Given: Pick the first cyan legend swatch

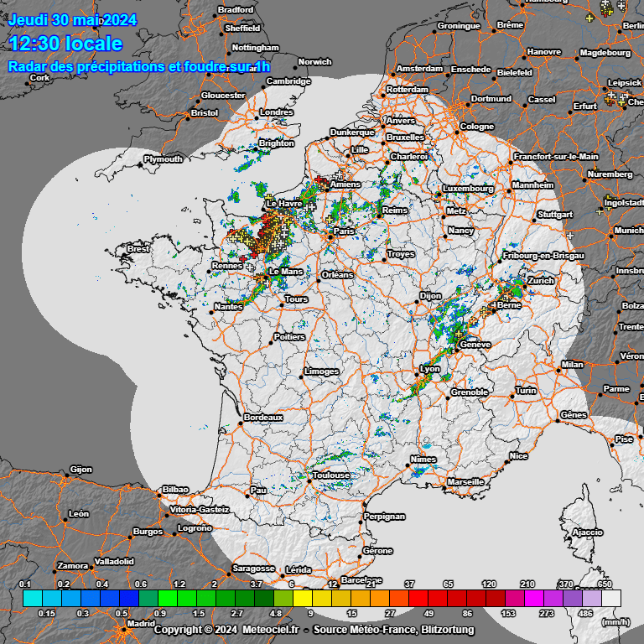Looking at the screenshot, I should pyautogui.click(x=32, y=598).
